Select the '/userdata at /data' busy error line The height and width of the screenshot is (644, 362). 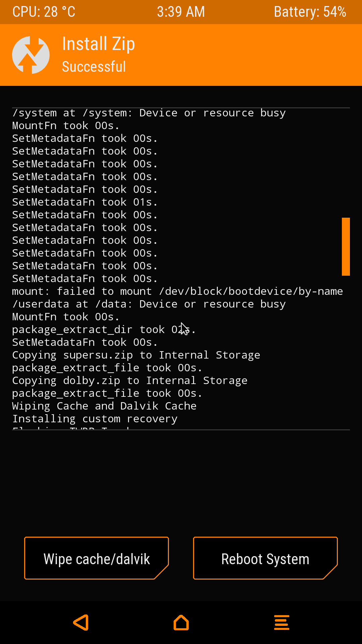point(149,304)
